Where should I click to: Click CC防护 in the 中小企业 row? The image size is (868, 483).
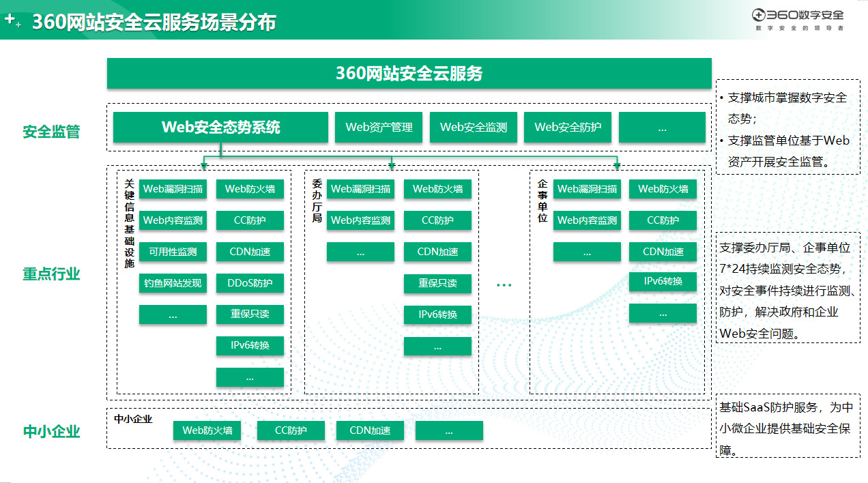click(x=291, y=430)
